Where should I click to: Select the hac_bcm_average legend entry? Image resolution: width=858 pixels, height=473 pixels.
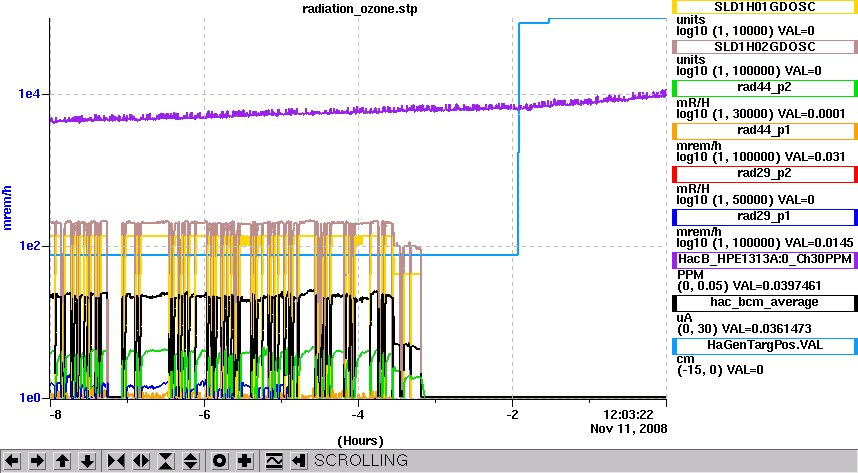click(764, 302)
